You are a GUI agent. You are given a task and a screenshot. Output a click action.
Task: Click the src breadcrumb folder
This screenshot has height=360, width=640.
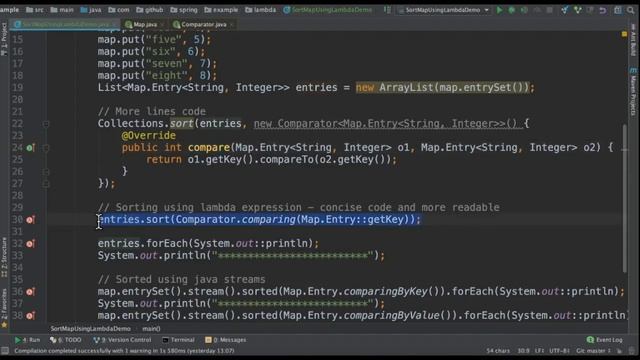click(x=35, y=10)
